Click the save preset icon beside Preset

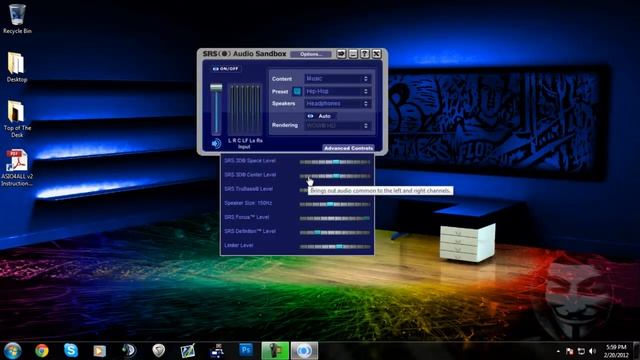[297, 91]
